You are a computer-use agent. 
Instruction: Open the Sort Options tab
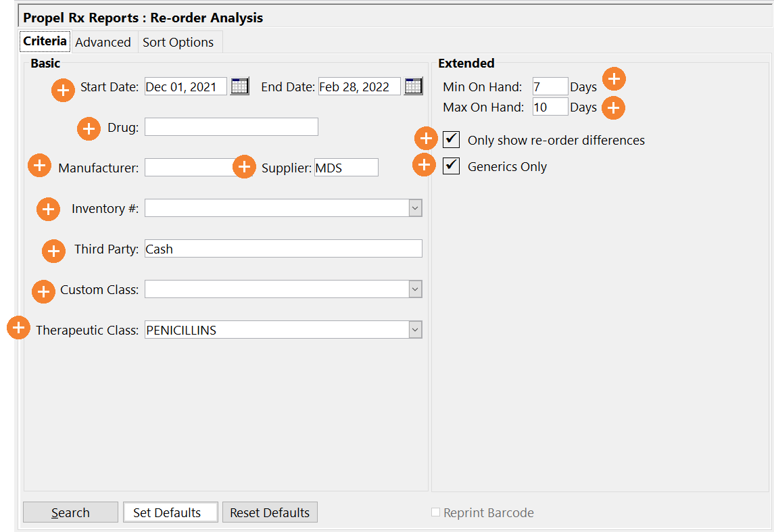(178, 42)
